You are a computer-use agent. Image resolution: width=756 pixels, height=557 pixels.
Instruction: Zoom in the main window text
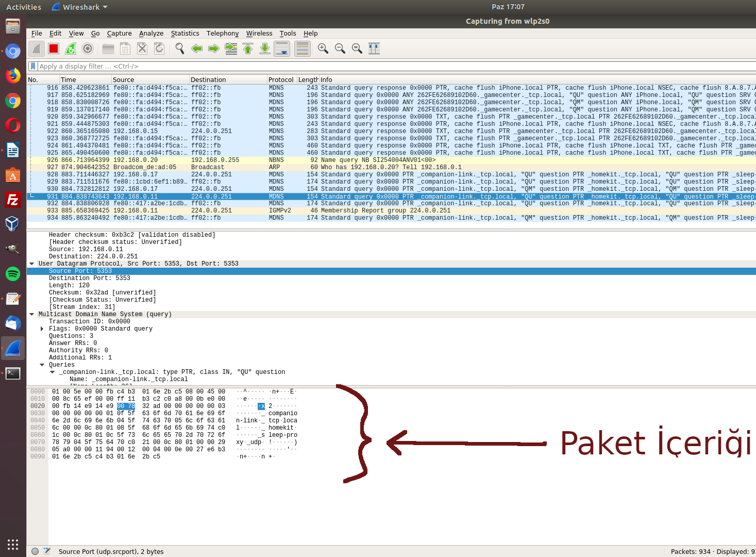coord(323,48)
